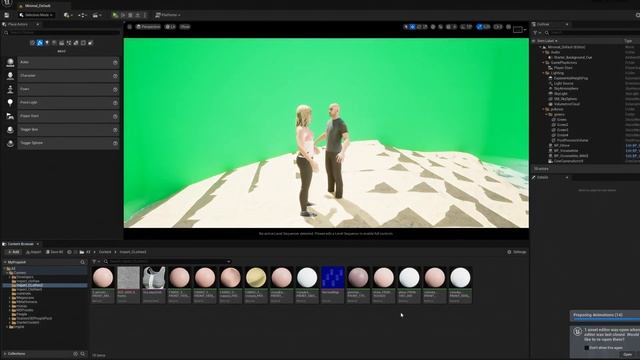Click the Content breadcrumb in path bar
The height and width of the screenshot is (360, 640).
105,252
